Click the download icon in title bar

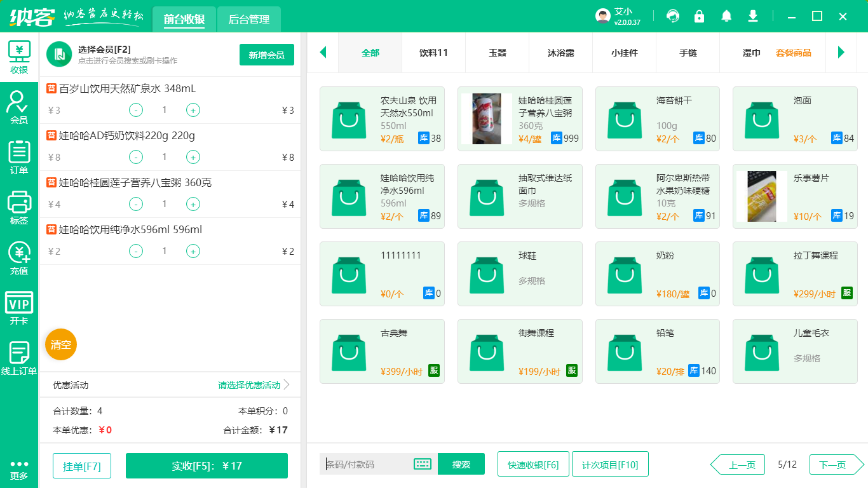753,16
